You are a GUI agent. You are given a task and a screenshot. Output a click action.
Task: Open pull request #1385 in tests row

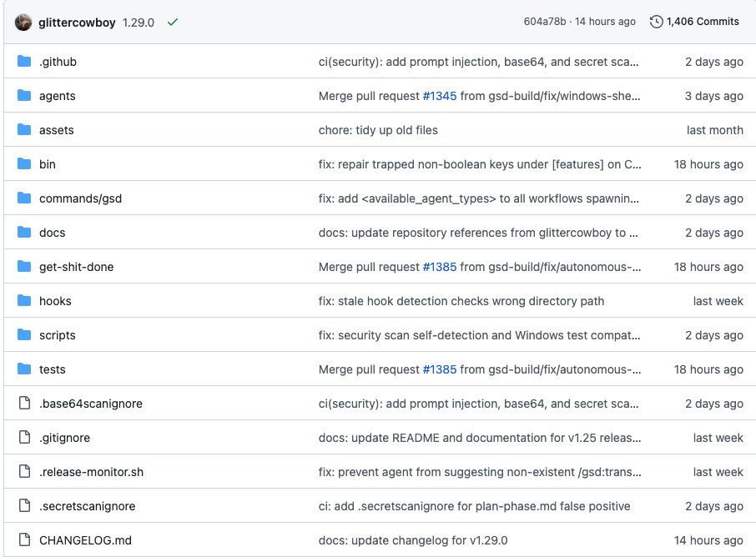tap(440, 369)
